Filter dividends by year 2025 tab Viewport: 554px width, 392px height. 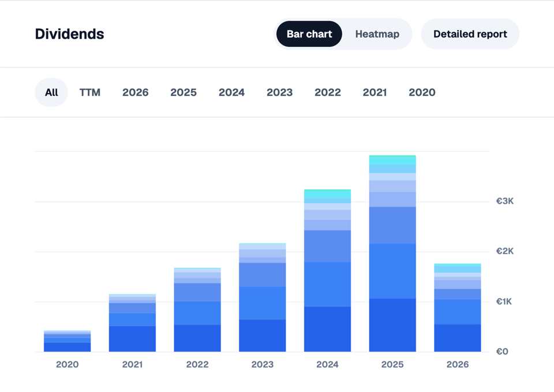(184, 92)
